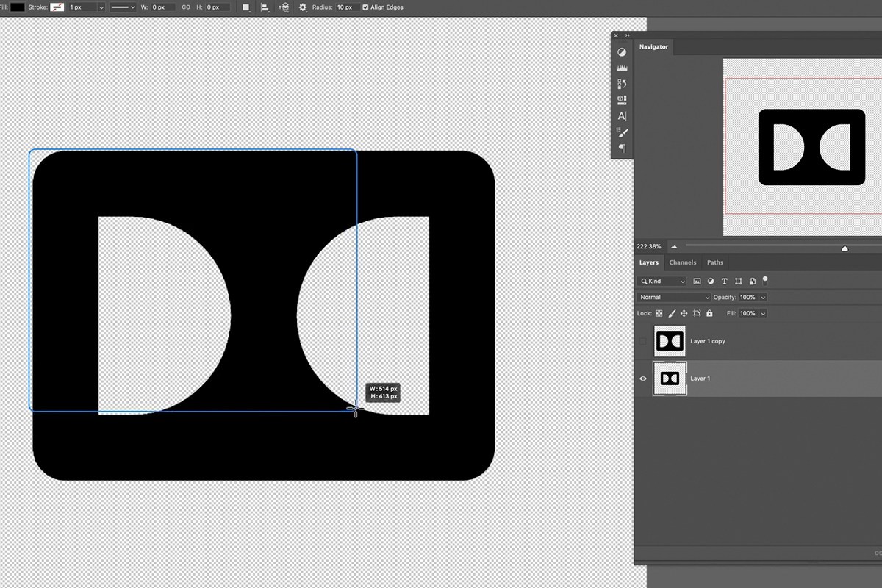The image size is (882, 588).
Task: Close the floating icon panel
Action: point(615,35)
